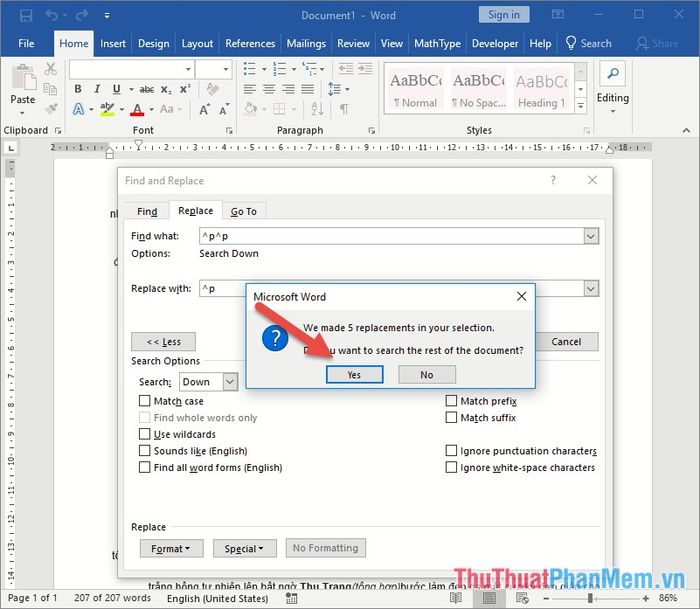This screenshot has width=700, height=609.
Task: Click No in Microsoft Word prompt
Action: (x=427, y=375)
